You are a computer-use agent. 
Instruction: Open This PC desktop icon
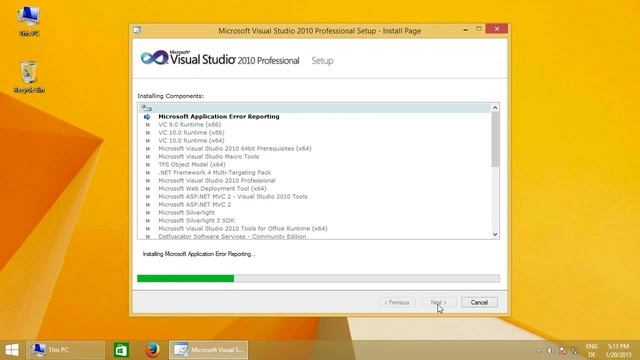coord(29,21)
